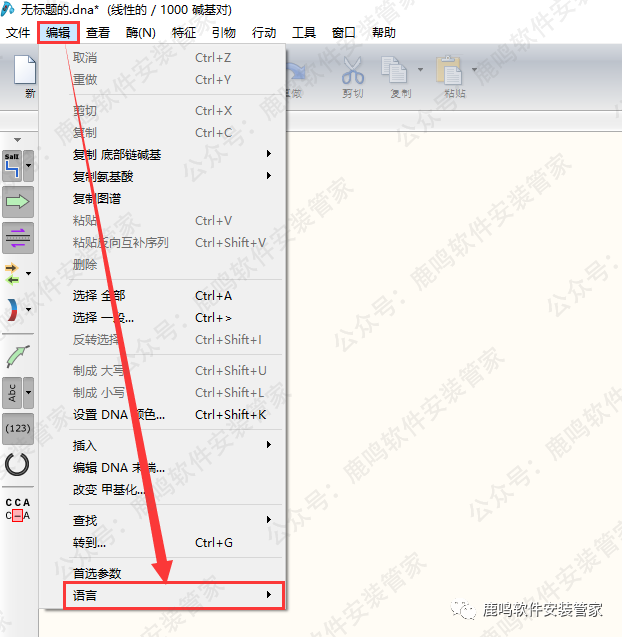Click the 粘贴 clipboard toolbar icon
Image resolution: width=622 pixels, height=637 pixels.
coord(449,70)
